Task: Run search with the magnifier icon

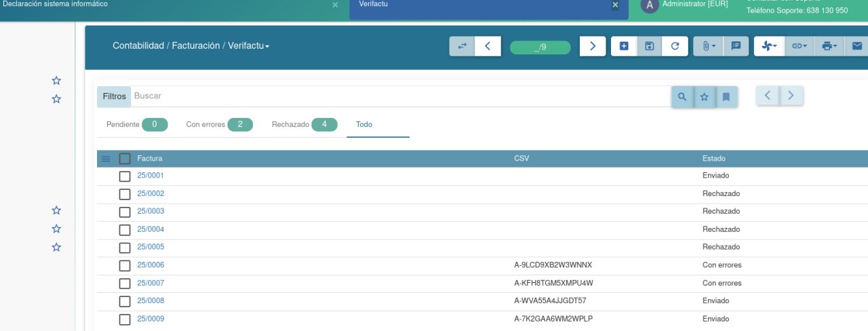Action: [682, 97]
